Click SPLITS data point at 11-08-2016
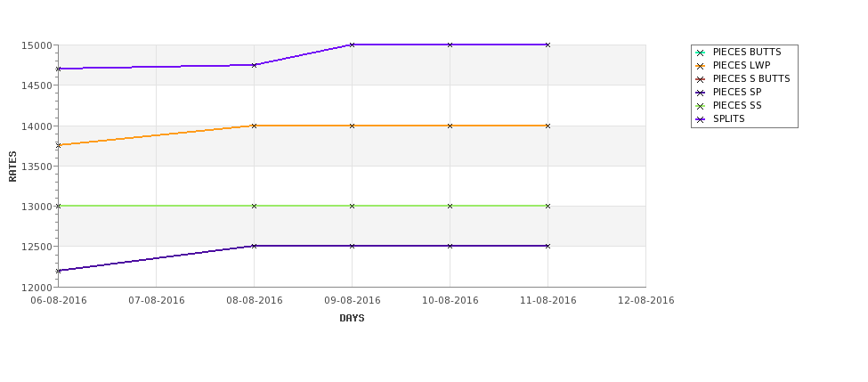The image size is (868, 382). coord(548,45)
